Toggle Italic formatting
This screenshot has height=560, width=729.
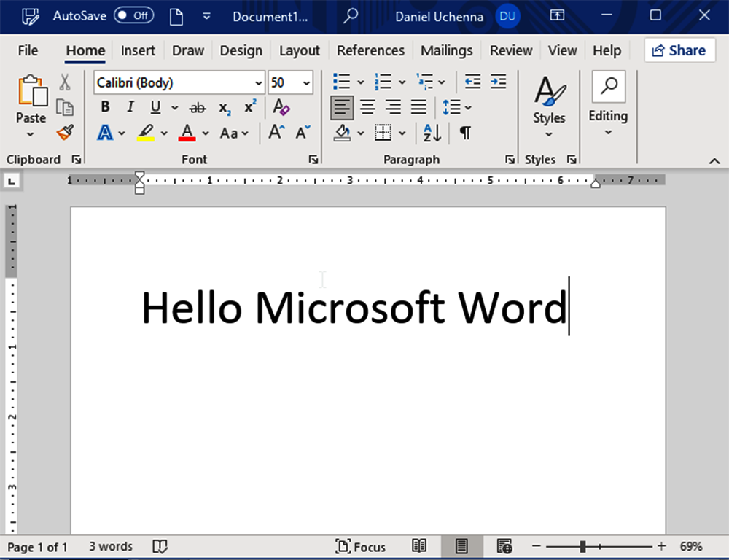coord(130,107)
